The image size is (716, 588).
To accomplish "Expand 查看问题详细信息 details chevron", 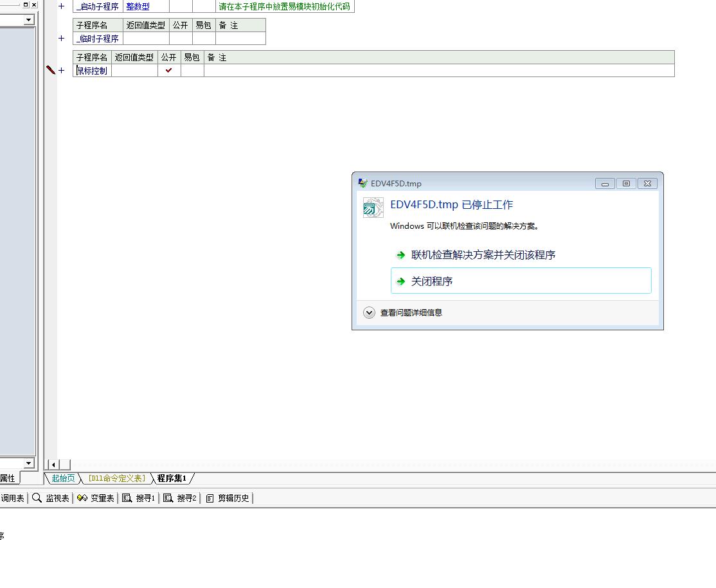I will coord(369,313).
